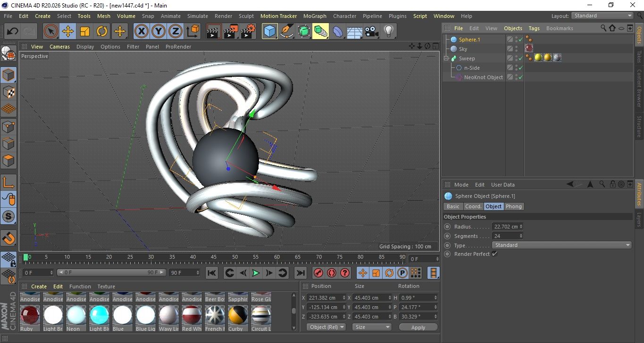Toggle the X-axis lock icon

pos(141,32)
